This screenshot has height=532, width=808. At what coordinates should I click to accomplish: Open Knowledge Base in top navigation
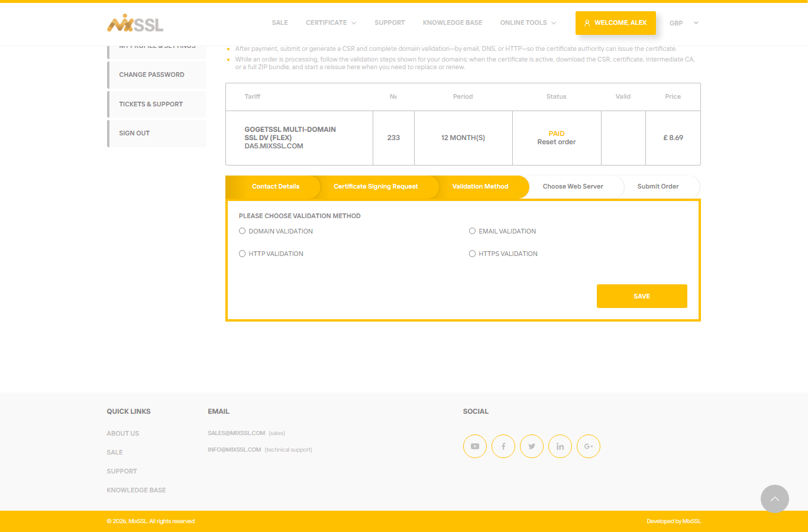point(453,23)
